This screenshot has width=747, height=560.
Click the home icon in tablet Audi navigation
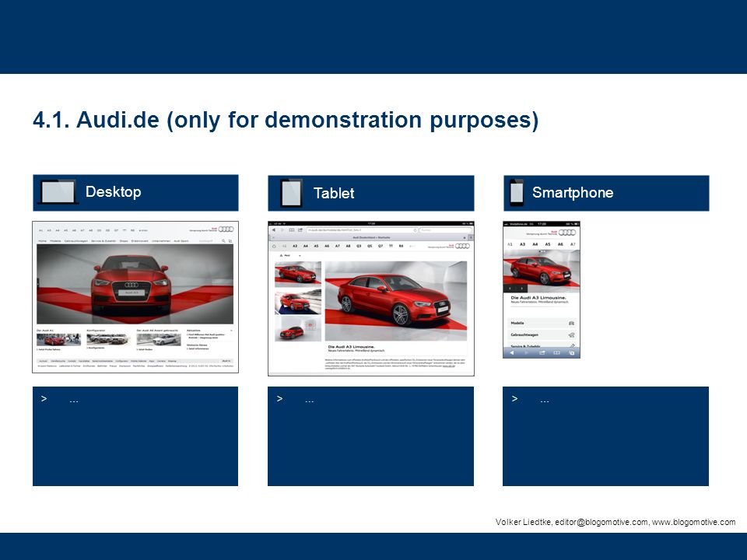pyautogui.click(x=274, y=247)
